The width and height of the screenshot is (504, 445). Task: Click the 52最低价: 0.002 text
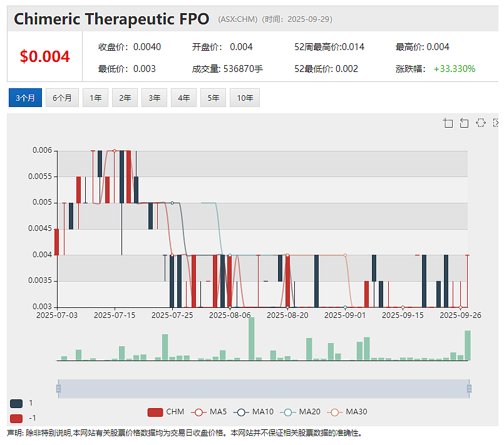[x=326, y=69]
